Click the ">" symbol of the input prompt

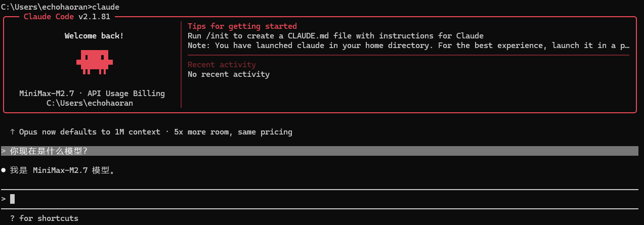tap(4, 199)
